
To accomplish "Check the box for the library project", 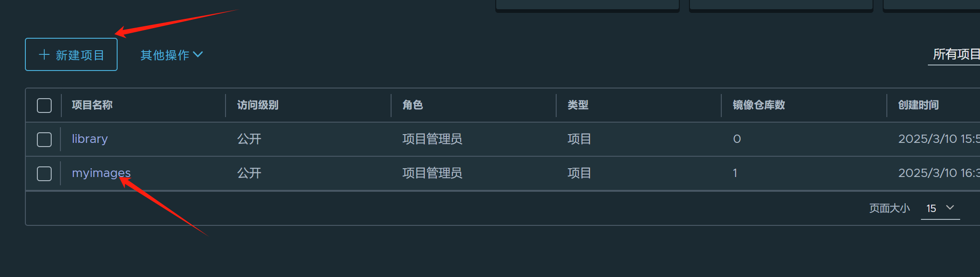I will coord(44,140).
